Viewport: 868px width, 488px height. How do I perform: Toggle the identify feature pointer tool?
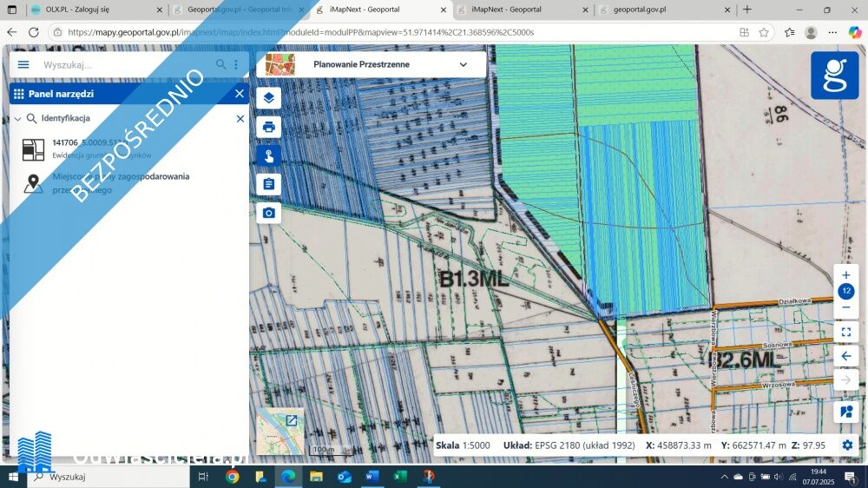(x=269, y=155)
